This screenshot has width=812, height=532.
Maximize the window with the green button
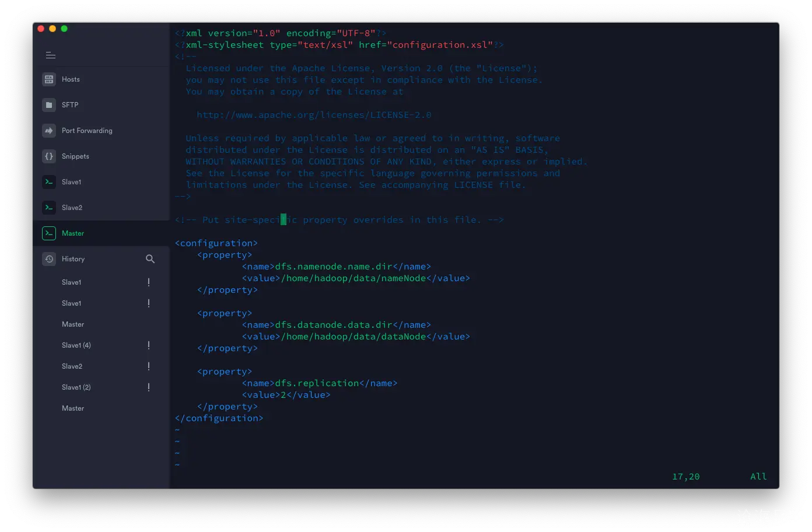64,29
